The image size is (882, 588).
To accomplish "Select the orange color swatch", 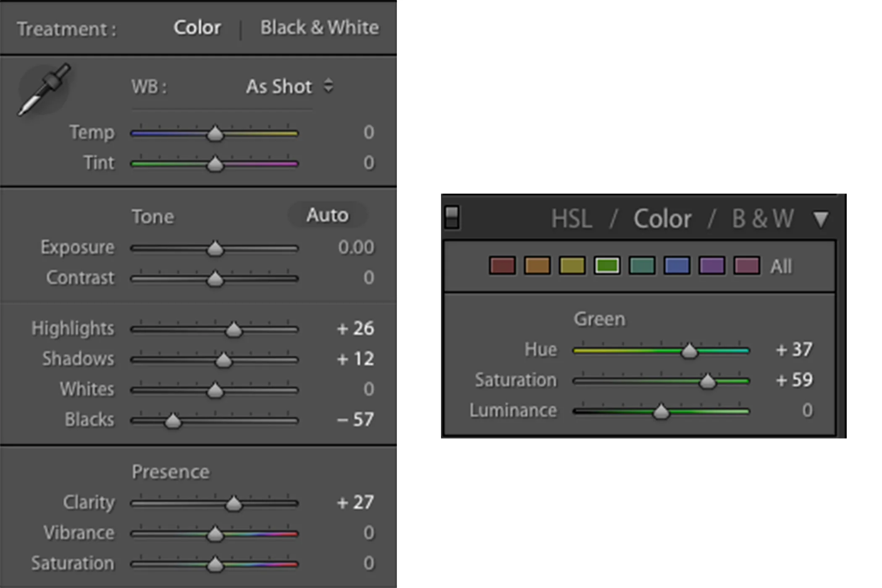I will tap(537, 266).
